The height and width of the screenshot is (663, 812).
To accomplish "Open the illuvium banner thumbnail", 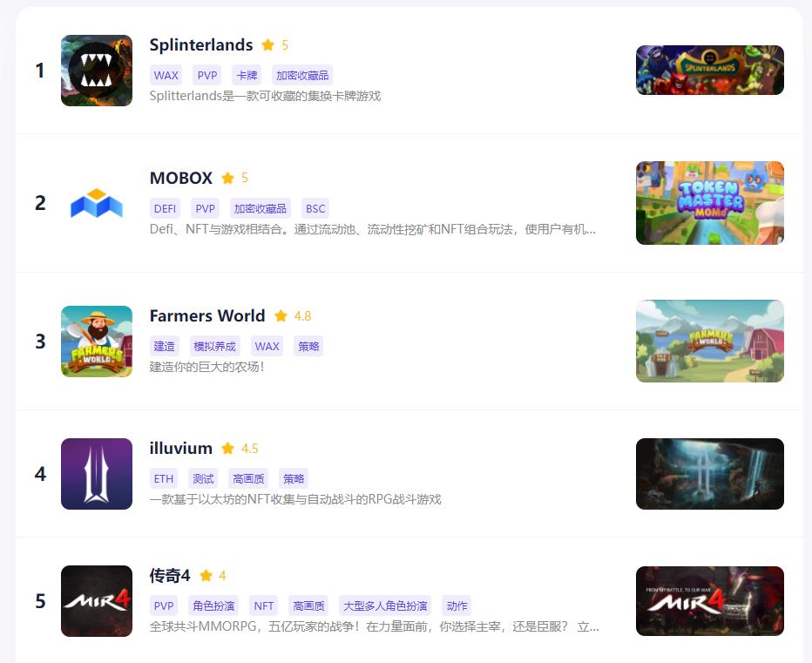I will [710, 474].
